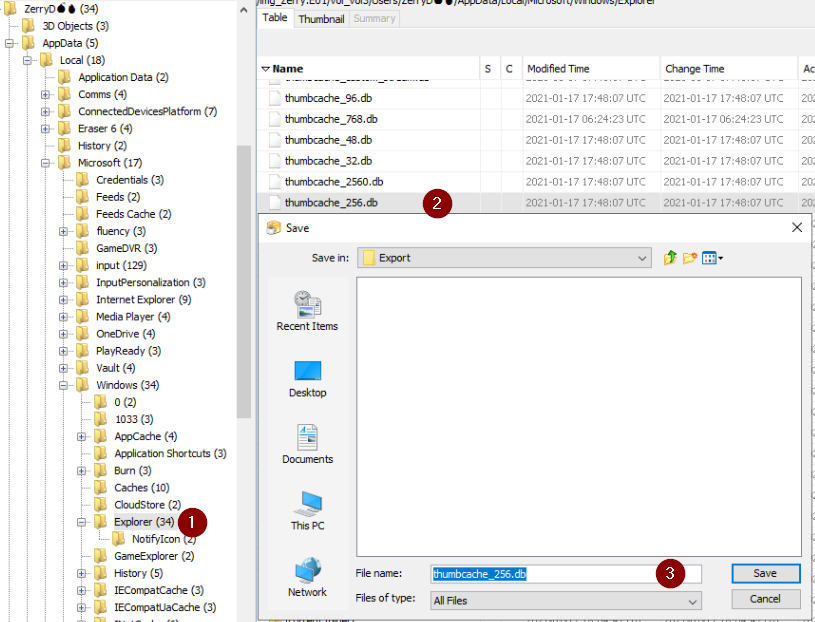Screen dimensions: 815x622
Task: Collapse the Microsoft (17) folder node
Action: 46,163
